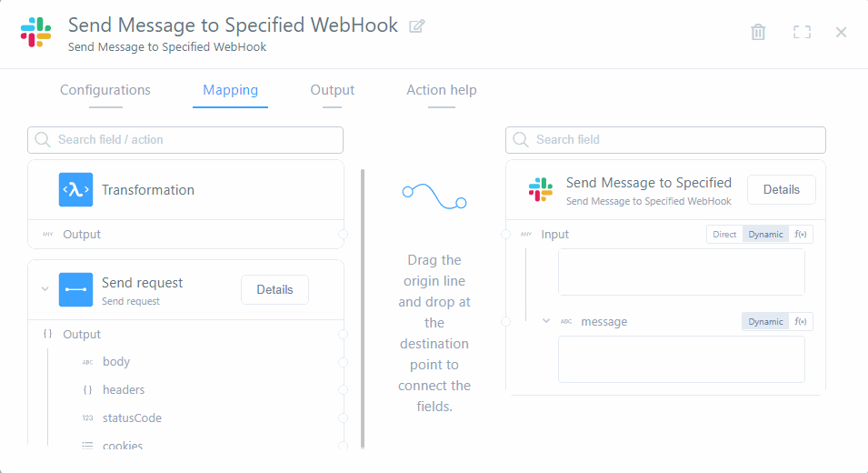This screenshot has height=473, width=868.
Task: Collapse the message field chevron
Action: [x=546, y=321]
